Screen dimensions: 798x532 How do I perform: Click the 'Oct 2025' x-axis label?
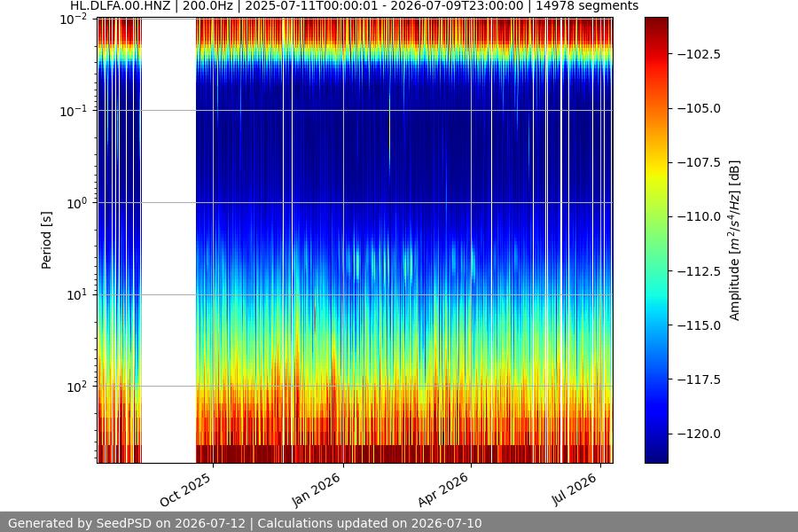point(185,489)
